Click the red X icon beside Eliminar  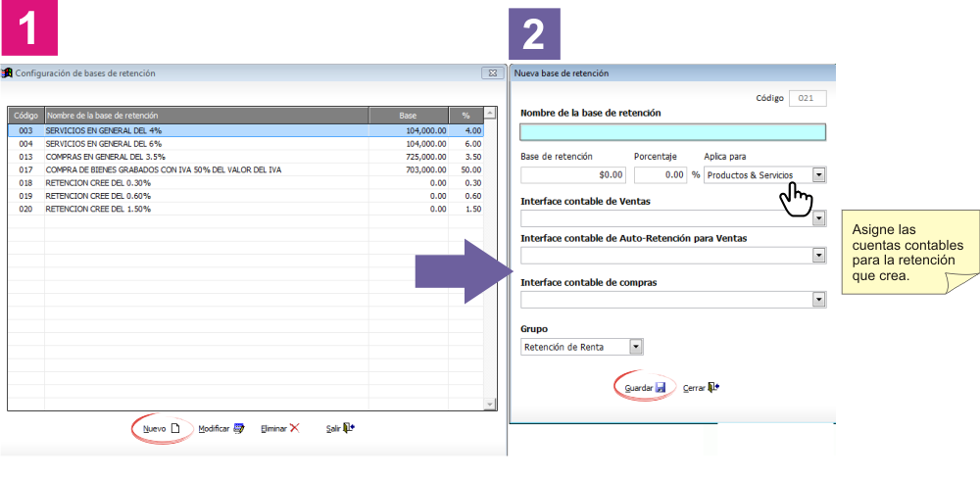(294, 428)
